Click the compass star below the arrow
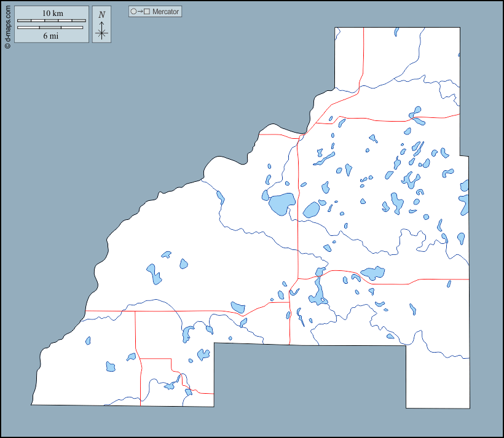This screenshot has width=504, height=438. click(101, 34)
